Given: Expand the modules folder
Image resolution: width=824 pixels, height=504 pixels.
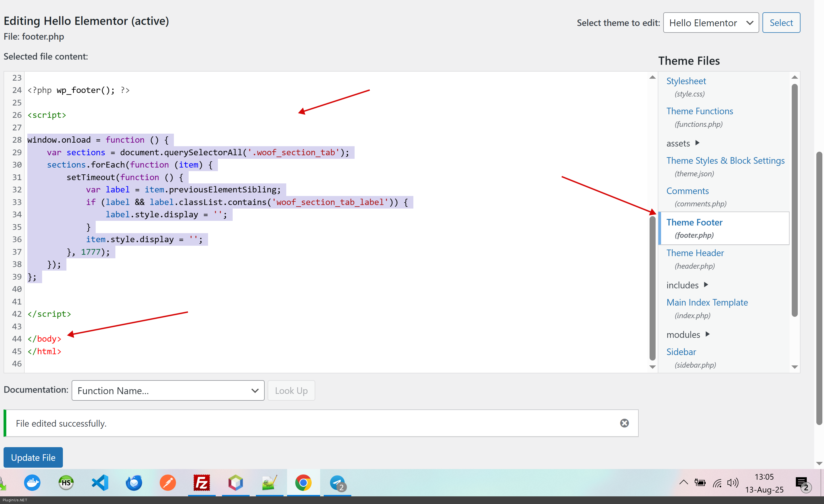Looking at the screenshot, I should pyautogui.click(x=687, y=334).
